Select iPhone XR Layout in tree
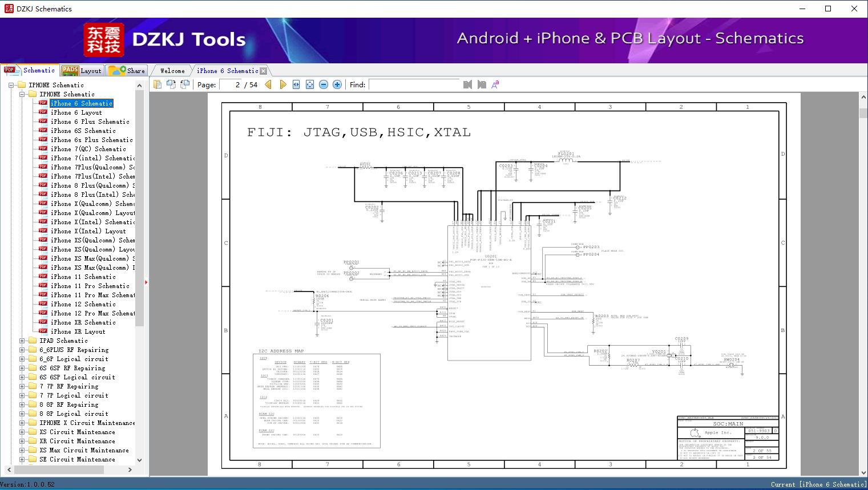868x490 pixels. (78, 331)
